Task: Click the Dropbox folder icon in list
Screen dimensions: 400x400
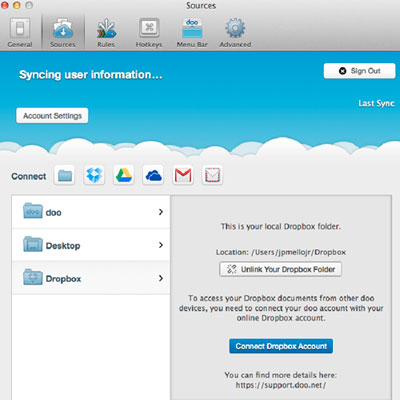Action: tap(33, 277)
